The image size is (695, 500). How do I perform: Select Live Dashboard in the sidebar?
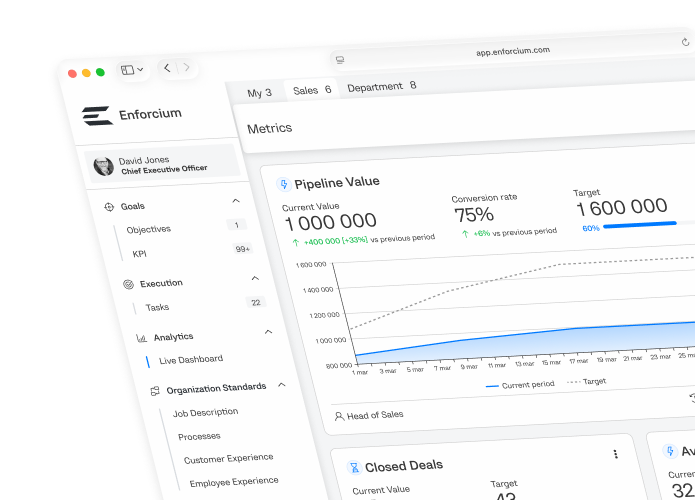click(x=191, y=359)
